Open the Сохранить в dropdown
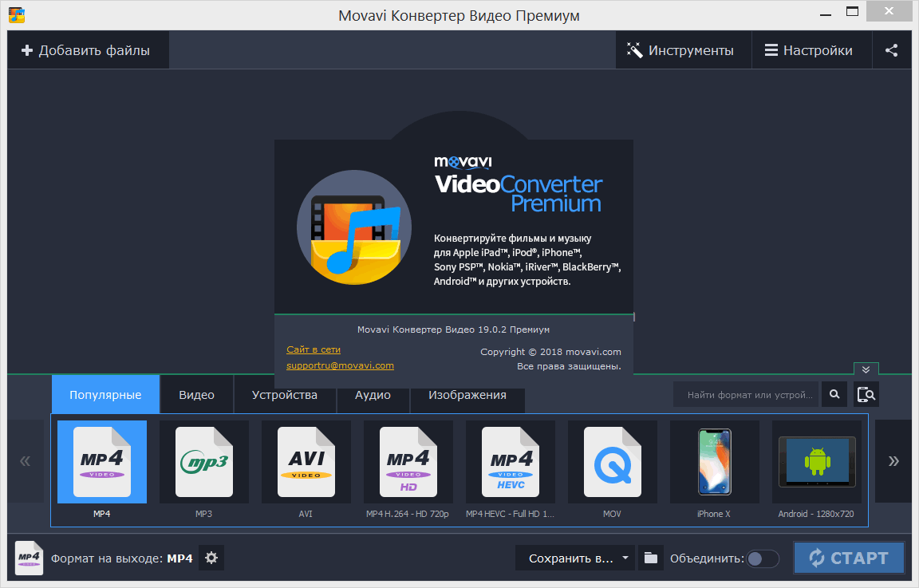This screenshot has width=919, height=588. tap(577, 558)
